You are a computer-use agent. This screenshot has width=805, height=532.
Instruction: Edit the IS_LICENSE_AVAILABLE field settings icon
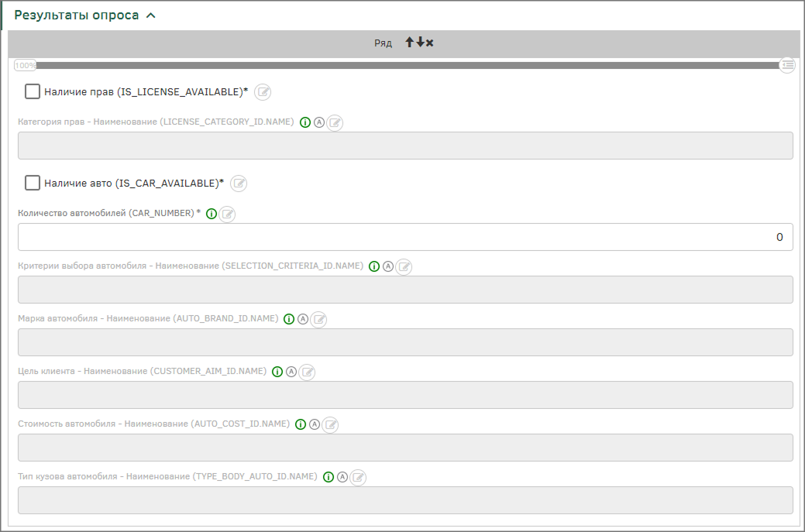click(263, 92)
